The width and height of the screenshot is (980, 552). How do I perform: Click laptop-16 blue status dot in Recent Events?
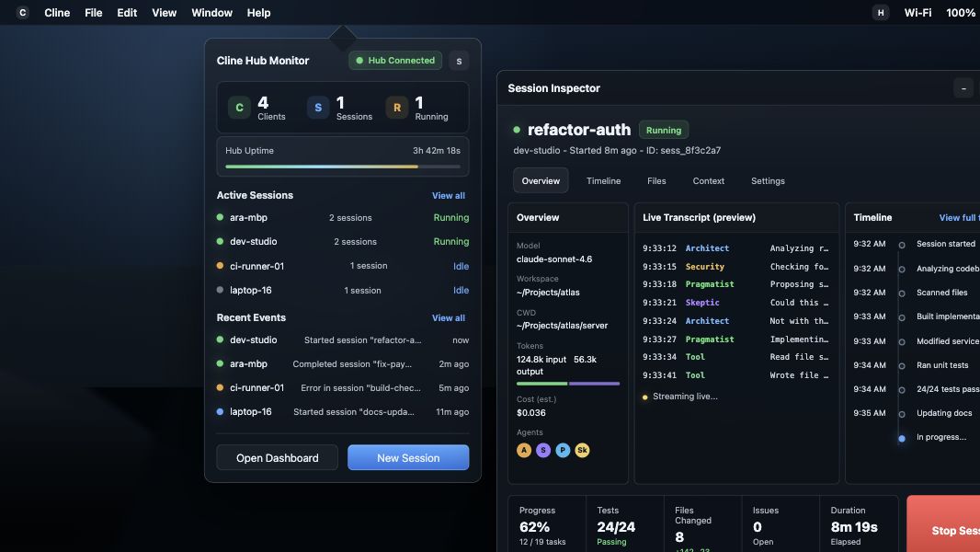tap(220, 412)
